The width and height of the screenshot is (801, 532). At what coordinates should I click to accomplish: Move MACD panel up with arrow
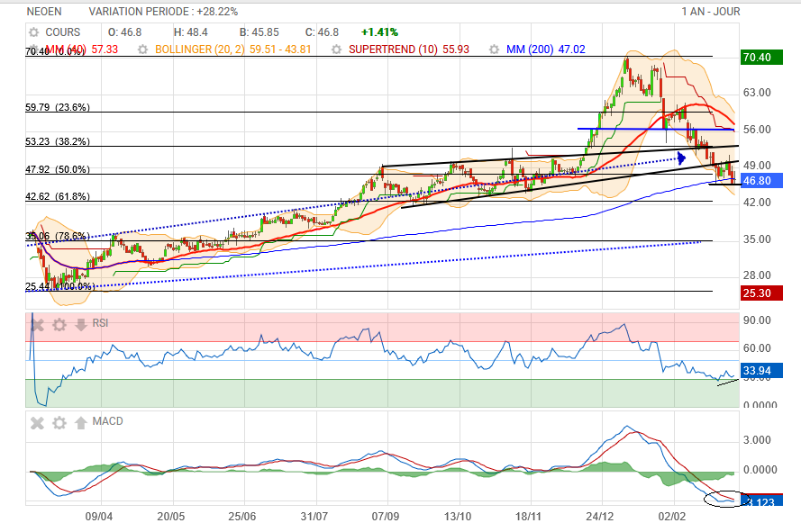click(x=81, y=423)
